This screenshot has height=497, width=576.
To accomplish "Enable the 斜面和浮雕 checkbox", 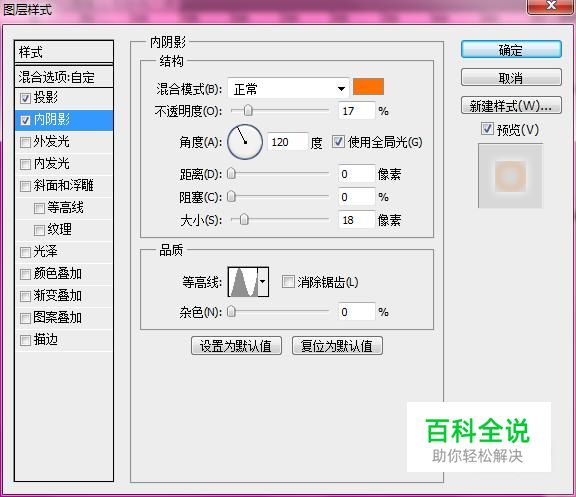I will (25, 186).
